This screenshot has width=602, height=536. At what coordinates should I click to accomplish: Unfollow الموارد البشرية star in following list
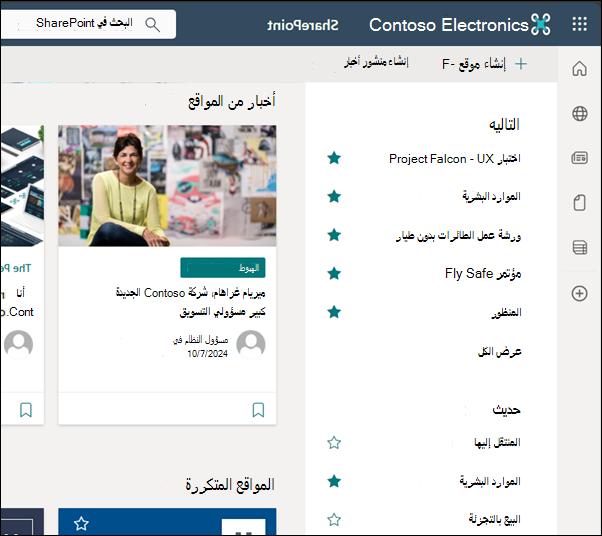click(334, 196)
